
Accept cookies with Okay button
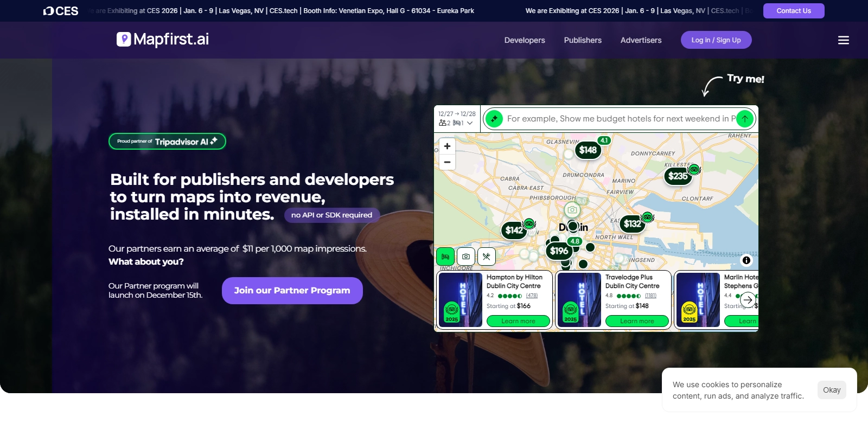pyautogui.click(x=832, y=390)
